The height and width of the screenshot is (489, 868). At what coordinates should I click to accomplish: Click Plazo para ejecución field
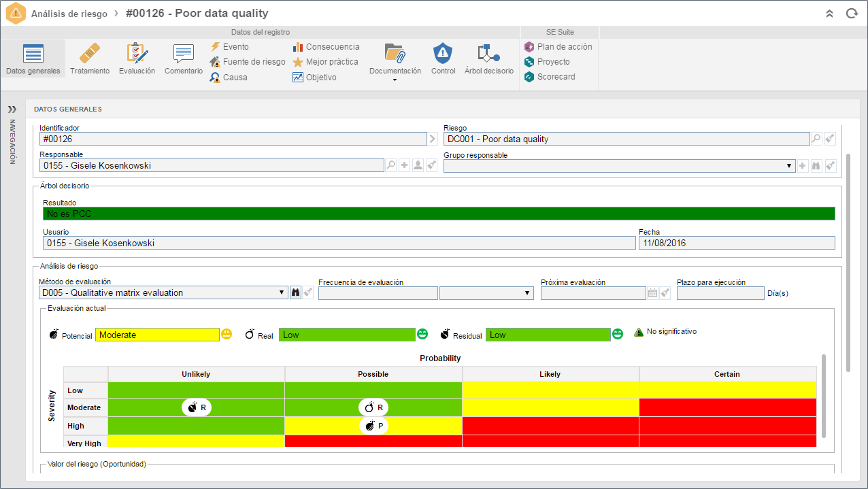pos(720,293)
